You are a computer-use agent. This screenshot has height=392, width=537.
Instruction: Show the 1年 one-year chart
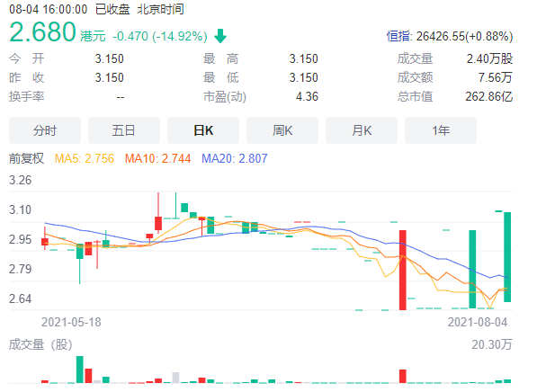(x=441, y=130)
